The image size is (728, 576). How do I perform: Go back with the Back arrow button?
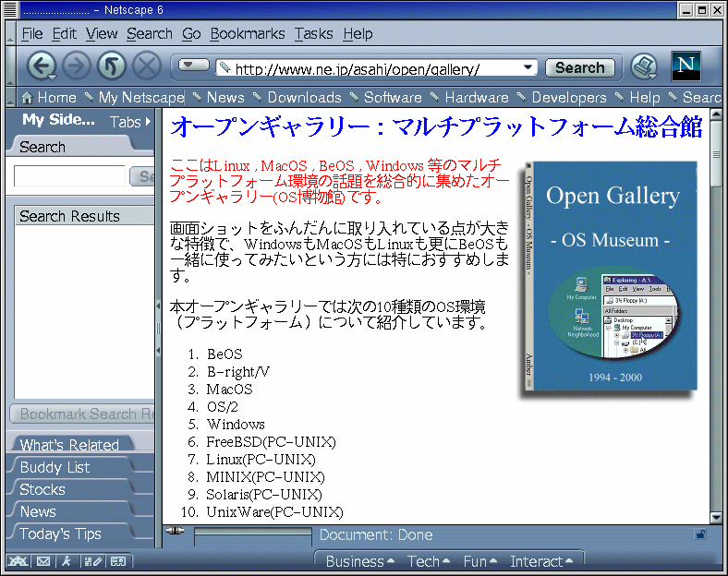coord(42,66)
